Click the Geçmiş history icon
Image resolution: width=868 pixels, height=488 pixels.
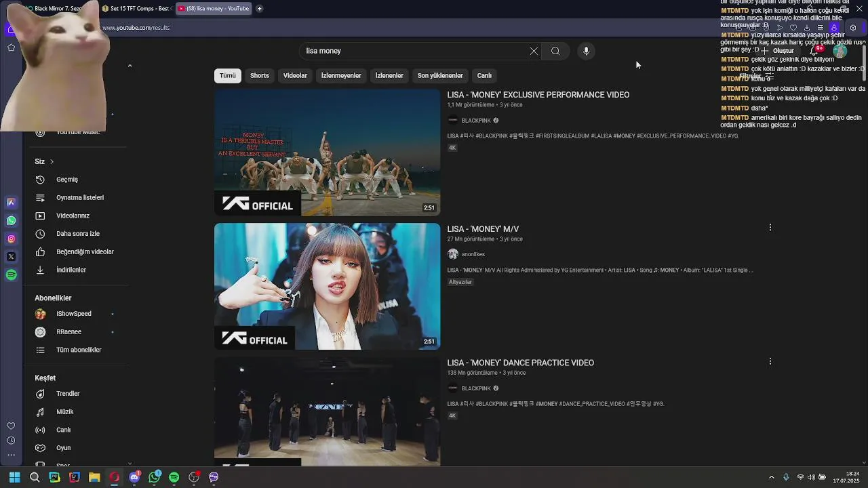point(40,180)
